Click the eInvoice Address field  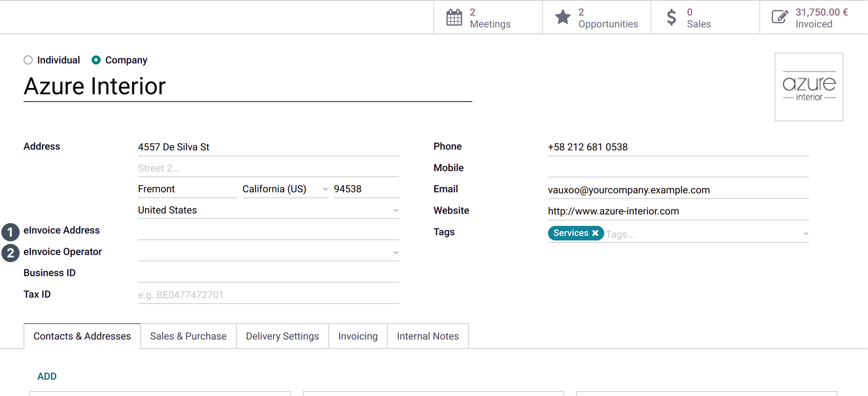coord(269,231)
